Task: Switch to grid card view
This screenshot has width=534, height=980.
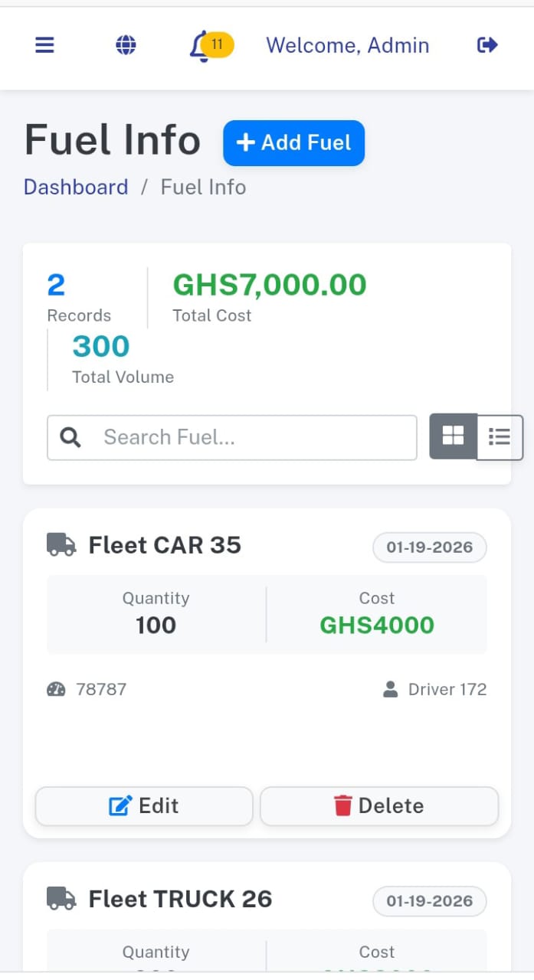Action: (x=454, y=436)
